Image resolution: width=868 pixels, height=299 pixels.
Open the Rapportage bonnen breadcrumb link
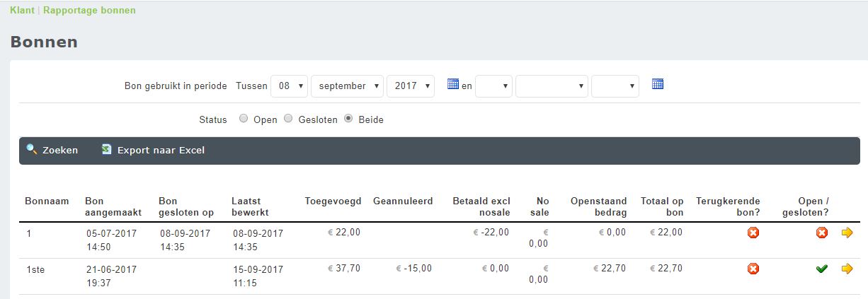(89, 11)
